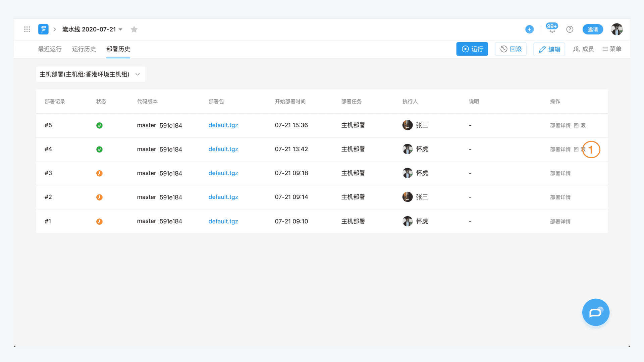Open the chat support bubble
The image size is (644, 362).
point(595,312)
